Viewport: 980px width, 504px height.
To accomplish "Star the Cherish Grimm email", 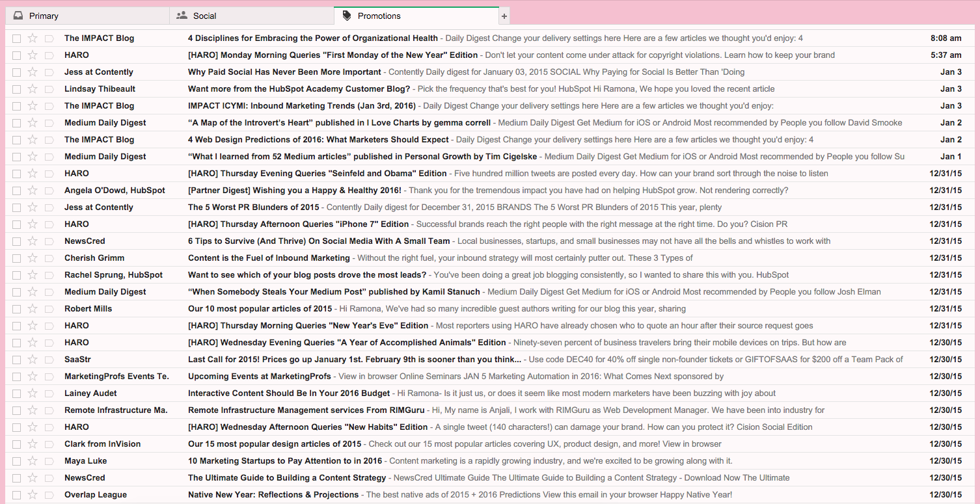I will (x=33, y=258).
